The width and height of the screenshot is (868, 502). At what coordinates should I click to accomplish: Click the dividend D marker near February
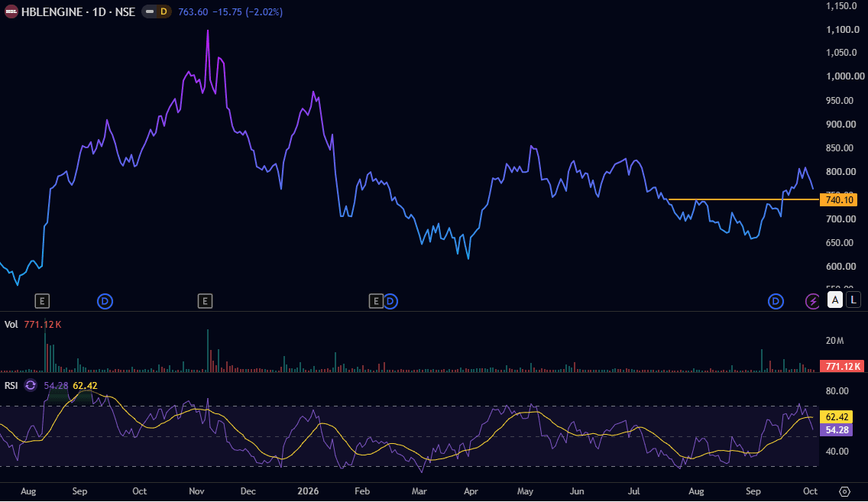(x=390, y=301)
